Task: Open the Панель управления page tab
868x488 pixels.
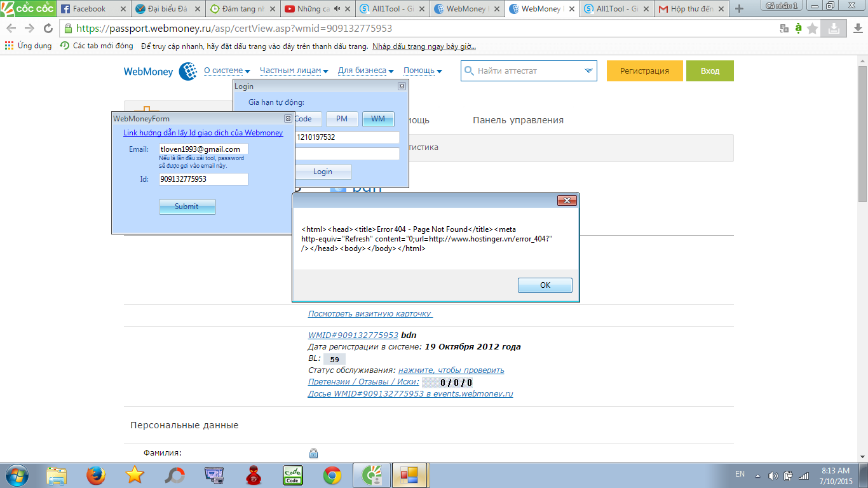Action: pyautogui.click(x=518, y=120)
